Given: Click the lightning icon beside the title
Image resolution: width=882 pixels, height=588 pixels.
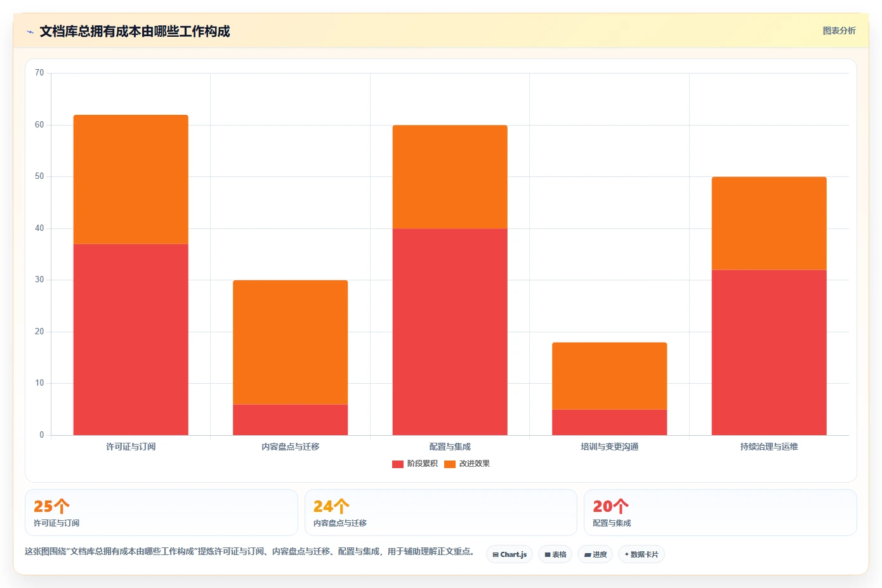Looking at the screenshot, I should pos(30,32).
